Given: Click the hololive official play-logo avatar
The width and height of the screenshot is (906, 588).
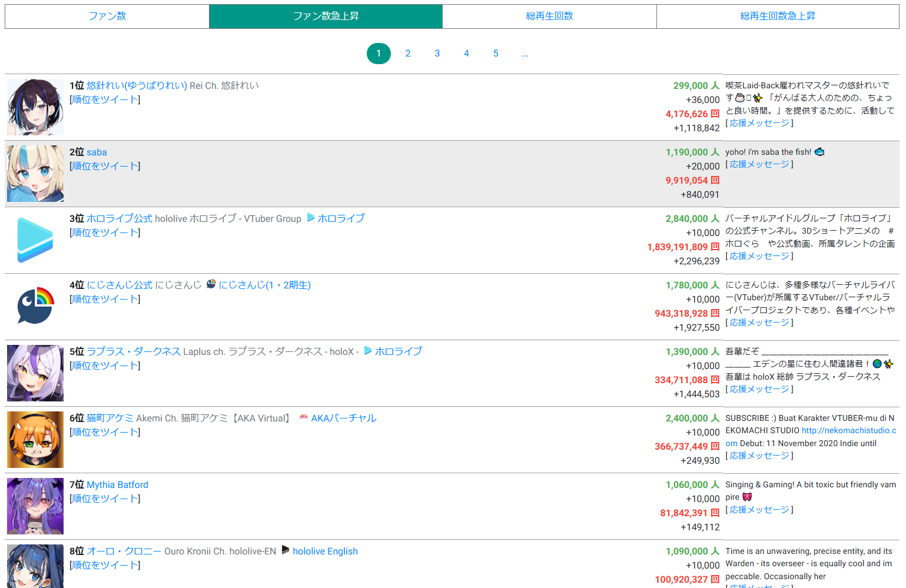Looking at the screenshot, I should click(35, 240).
